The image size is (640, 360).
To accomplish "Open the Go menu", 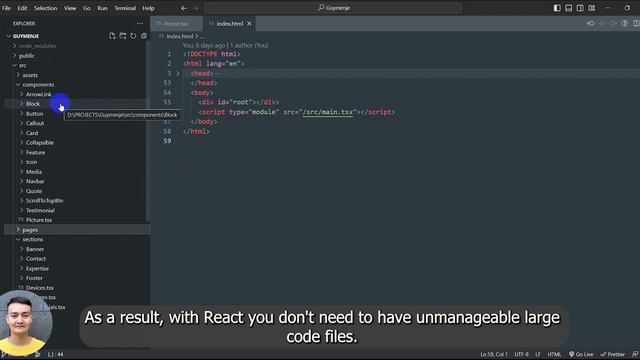I will (87, 8).
